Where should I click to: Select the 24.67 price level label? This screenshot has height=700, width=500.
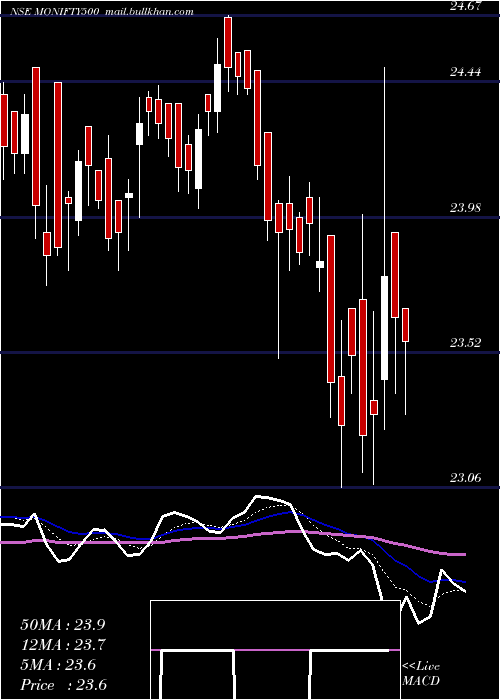(x=465, y=6)
